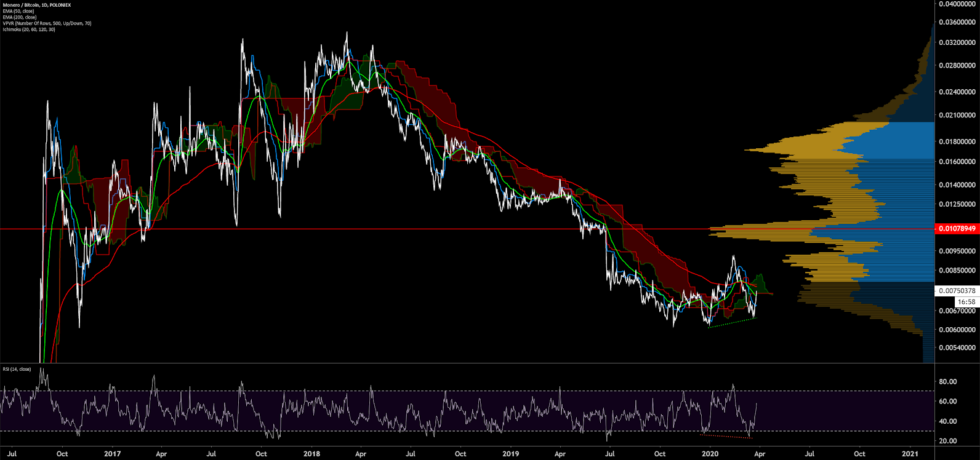Click the 0.01600000 price axis value
The image size is (980, 460).
[957, 162]
